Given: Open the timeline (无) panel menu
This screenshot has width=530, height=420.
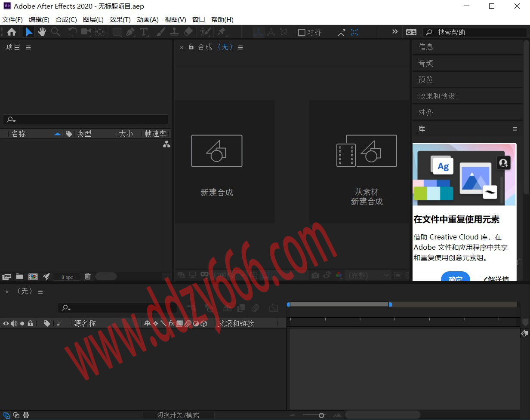Looking at the screenshot, I should (x=40, y=291).
